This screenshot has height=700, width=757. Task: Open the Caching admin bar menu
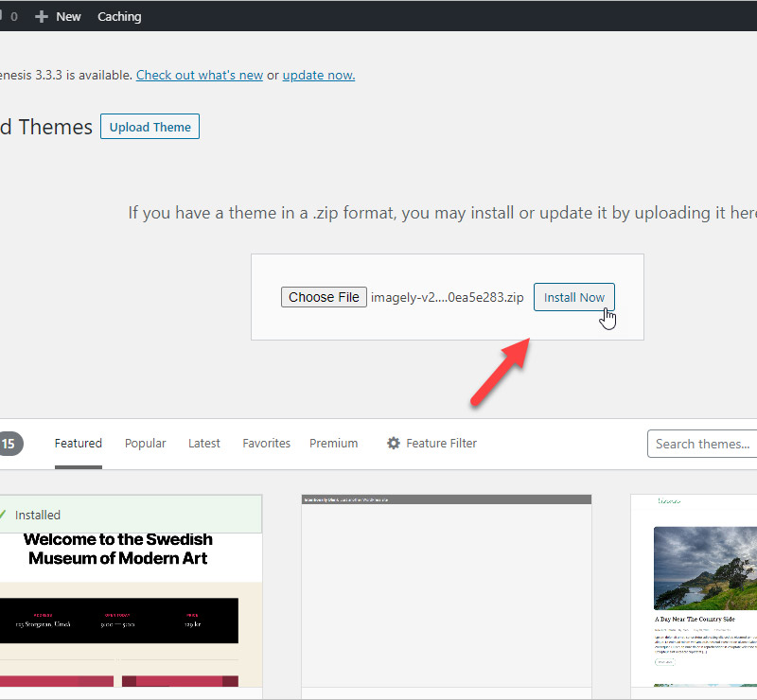point(119,16)
